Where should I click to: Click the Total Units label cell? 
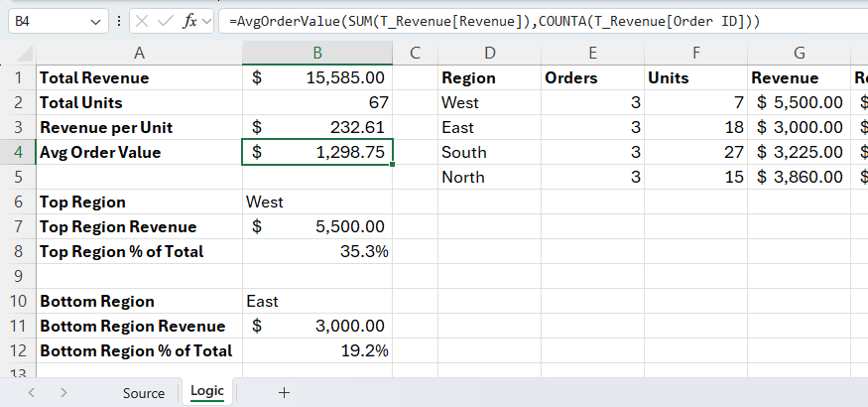pos(139,102)
